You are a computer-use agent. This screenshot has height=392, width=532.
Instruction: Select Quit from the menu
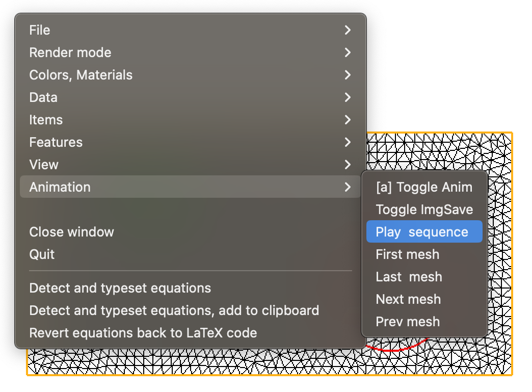(x=42, y=254)
